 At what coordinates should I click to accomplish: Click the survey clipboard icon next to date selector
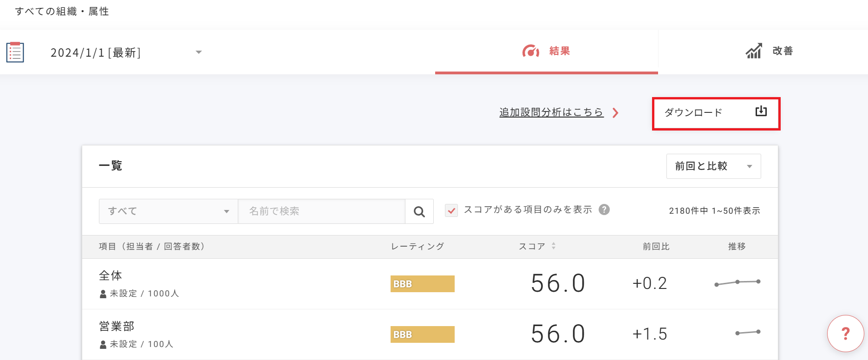point(14,52)
